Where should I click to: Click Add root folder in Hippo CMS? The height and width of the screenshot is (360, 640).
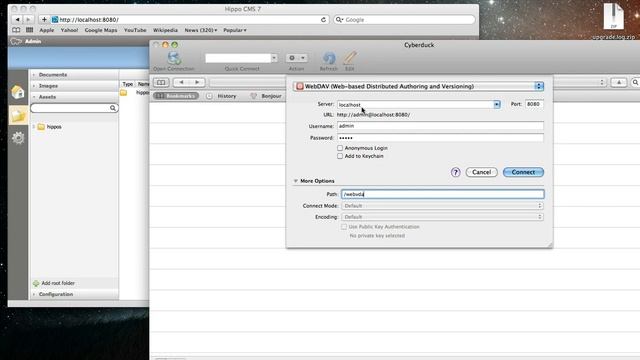coord(54,283)
